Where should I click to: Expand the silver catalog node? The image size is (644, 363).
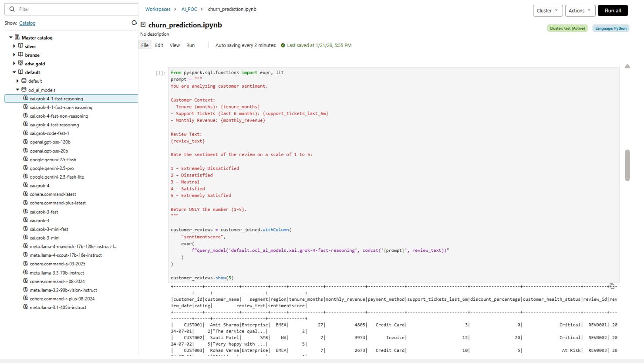tap(14, 46)
